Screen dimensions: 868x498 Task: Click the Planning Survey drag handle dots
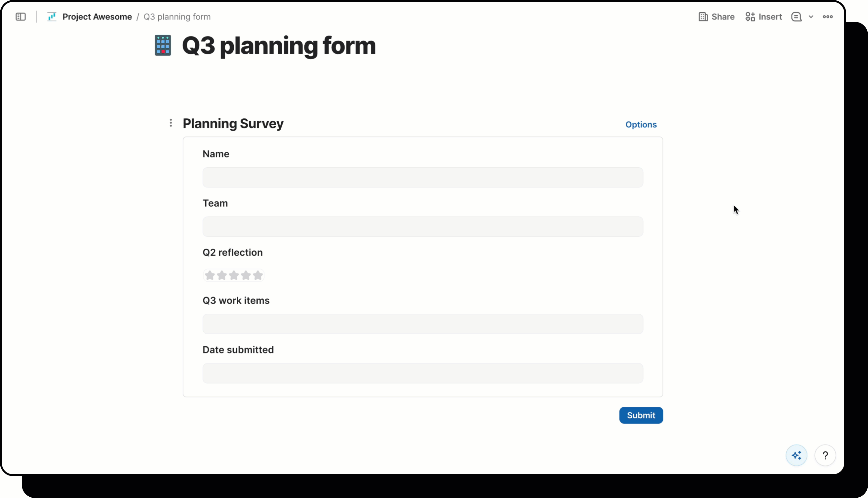pyautogui.click(x=171, y=123)
